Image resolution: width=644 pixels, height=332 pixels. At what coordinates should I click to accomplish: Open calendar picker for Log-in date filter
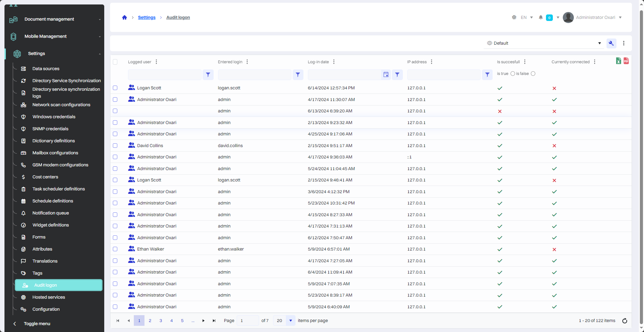[x=386, y=75]
